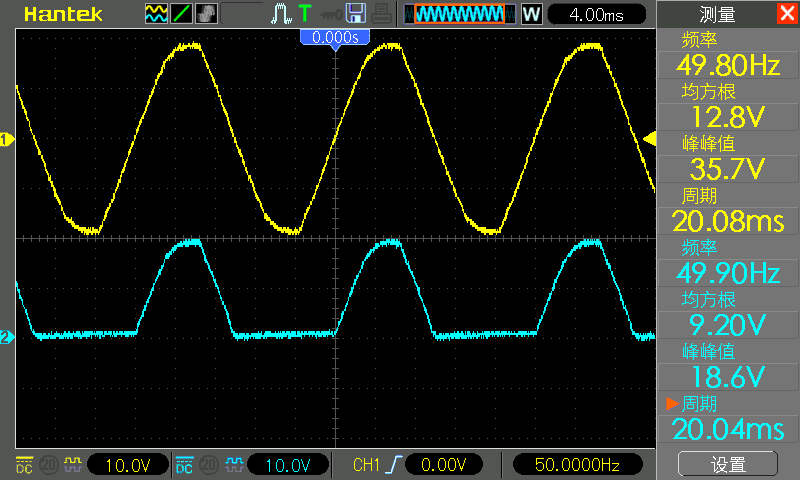Click the waveform display mode icon
This screenshot has height=480, width=800.
156,14
